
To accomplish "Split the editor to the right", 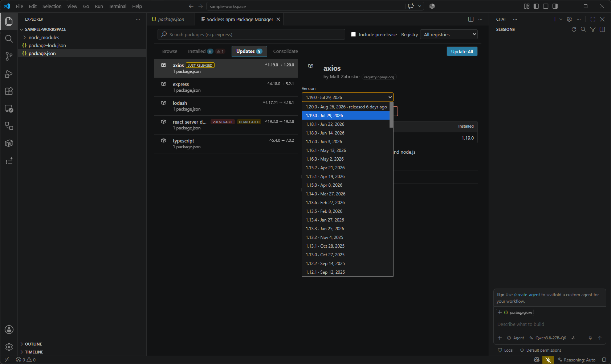I will (x=471, y=19).
